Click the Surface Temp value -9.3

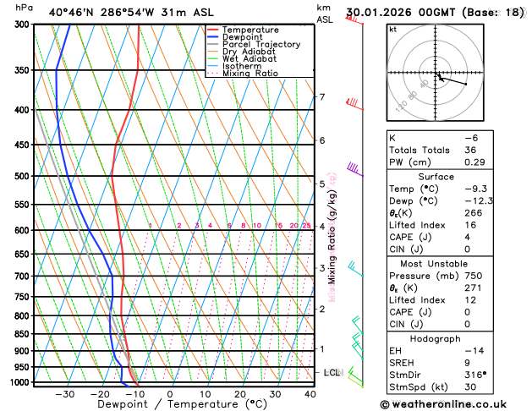pyautogui.click(x=475, y=189)
